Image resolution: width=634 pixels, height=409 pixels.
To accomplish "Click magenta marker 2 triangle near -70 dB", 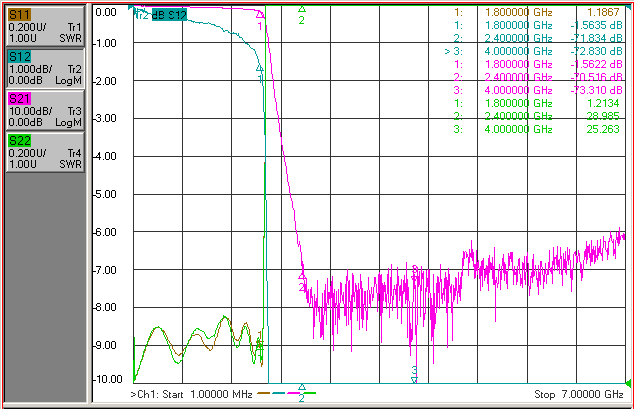I will pyautogui.click(x=302, y=276).
